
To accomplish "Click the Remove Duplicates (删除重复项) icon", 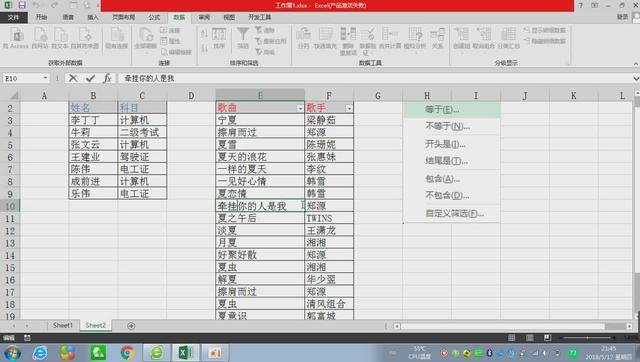I will (348, 41).
